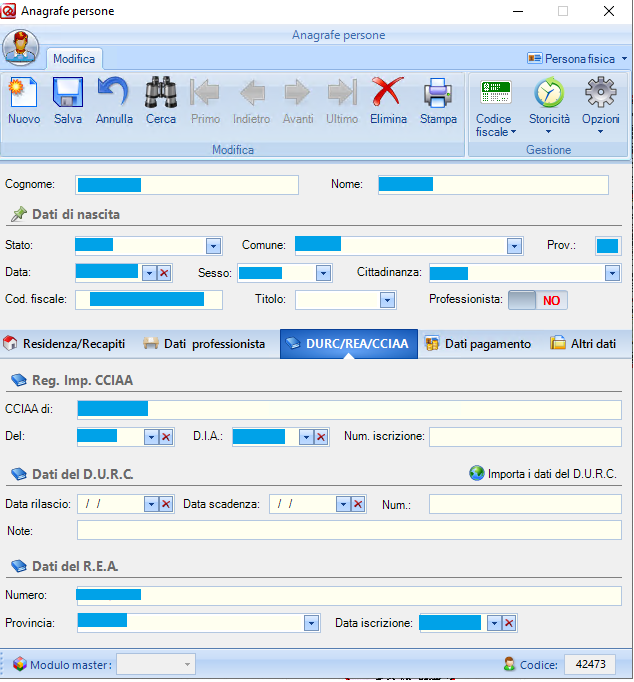Open the Residenza/Recapiti tab

click(x=64, y=344)
